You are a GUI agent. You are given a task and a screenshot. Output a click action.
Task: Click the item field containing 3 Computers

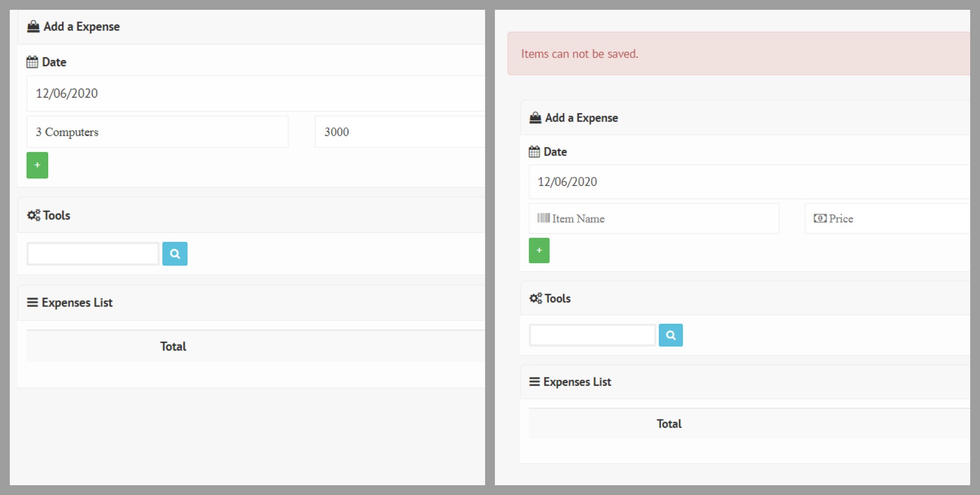point(157,132)
